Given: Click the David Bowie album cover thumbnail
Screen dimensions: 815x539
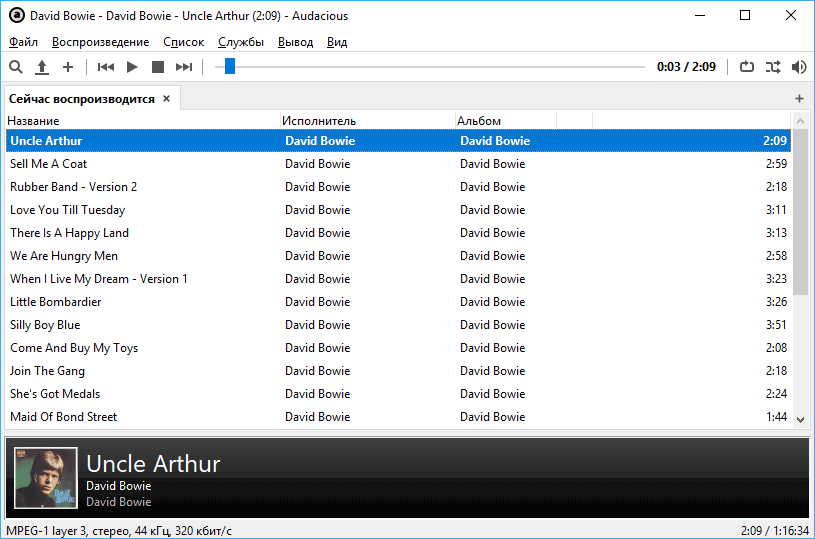Looking at the screenshot, I should click(46, 478).
